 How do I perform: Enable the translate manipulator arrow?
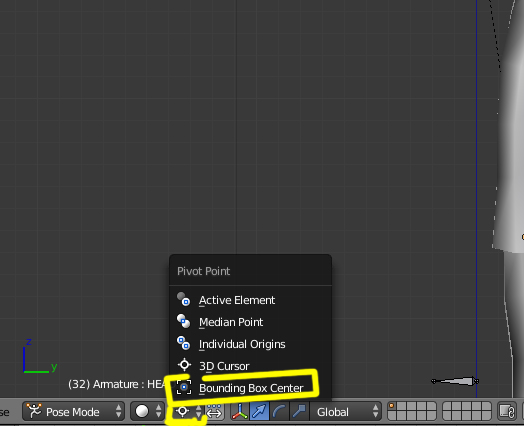point(259,411)
